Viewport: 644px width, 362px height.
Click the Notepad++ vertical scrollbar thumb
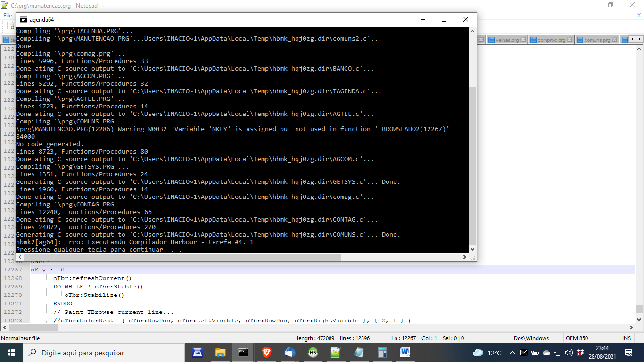click(x=639, y=309)
